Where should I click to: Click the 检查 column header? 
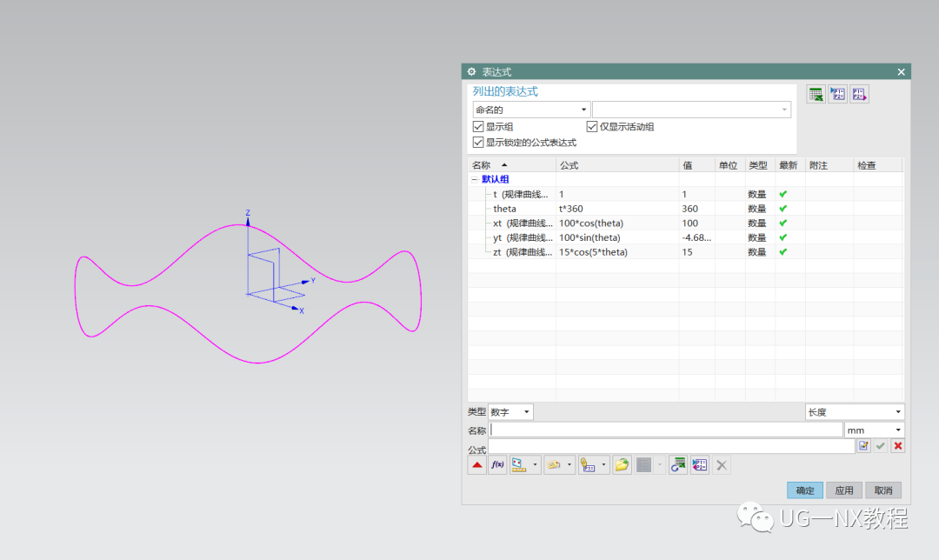[878, 165]
